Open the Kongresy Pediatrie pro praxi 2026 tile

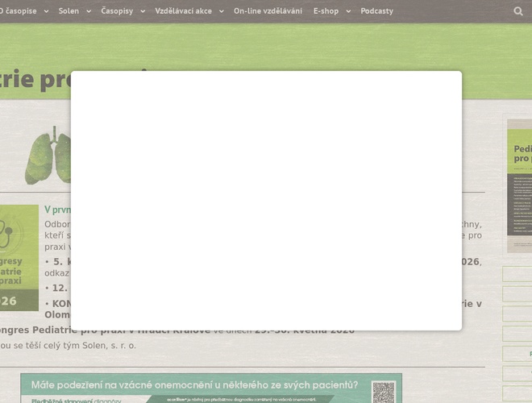point(19,258)
